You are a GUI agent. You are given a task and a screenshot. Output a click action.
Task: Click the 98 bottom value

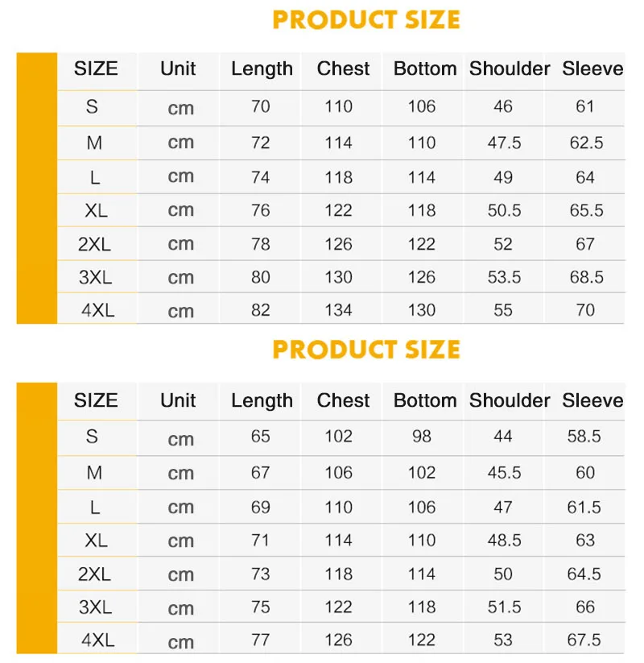422,437
